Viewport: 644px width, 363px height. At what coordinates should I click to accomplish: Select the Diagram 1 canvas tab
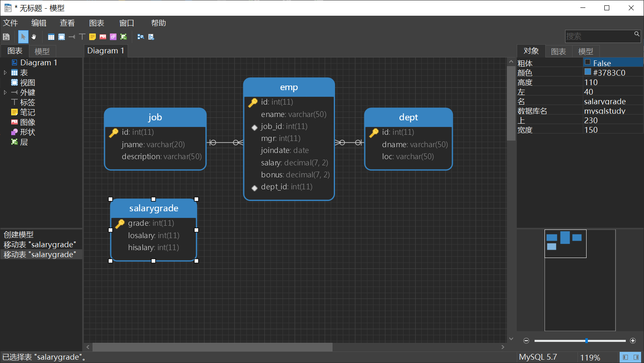[x=106, y=50]
